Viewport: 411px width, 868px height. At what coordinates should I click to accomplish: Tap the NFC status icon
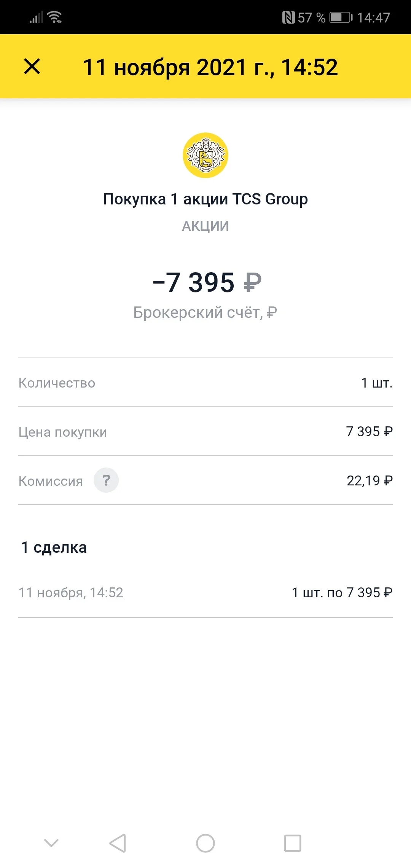(288, 18)
